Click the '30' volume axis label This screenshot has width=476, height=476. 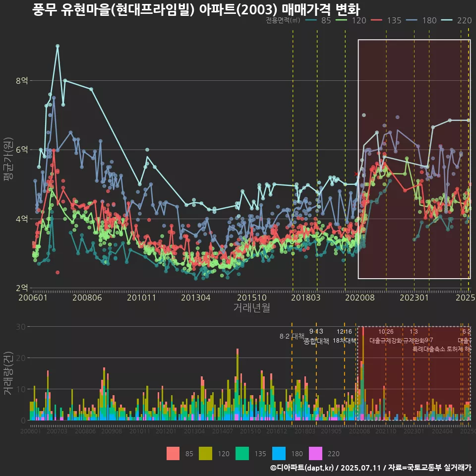(21, 327)
